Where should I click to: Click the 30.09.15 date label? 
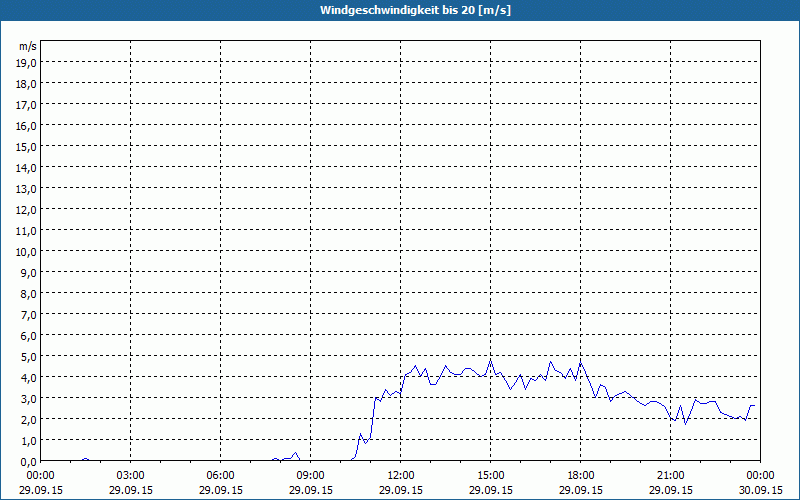point(760,490)
